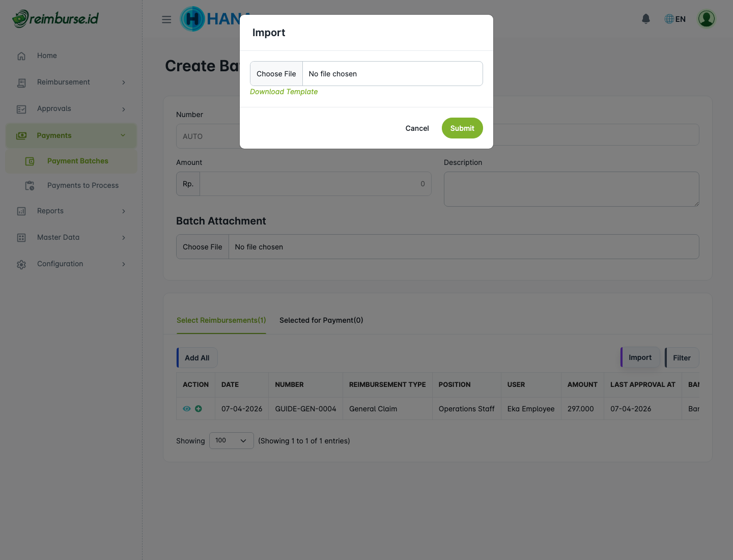Click the Payments to Process calendar icon
The height and width of the screenshot is (560, 733).
pos(30,185)
